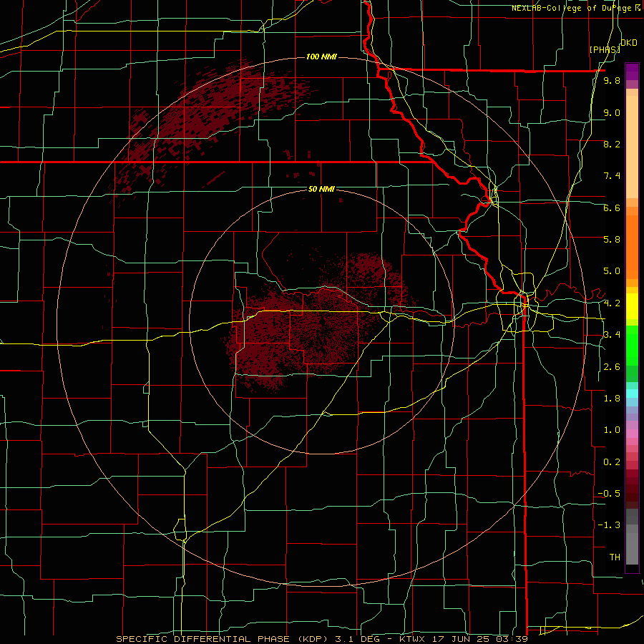644x644 pixels.
Task: Click the OKD label near the color scale
Action: 629,43
